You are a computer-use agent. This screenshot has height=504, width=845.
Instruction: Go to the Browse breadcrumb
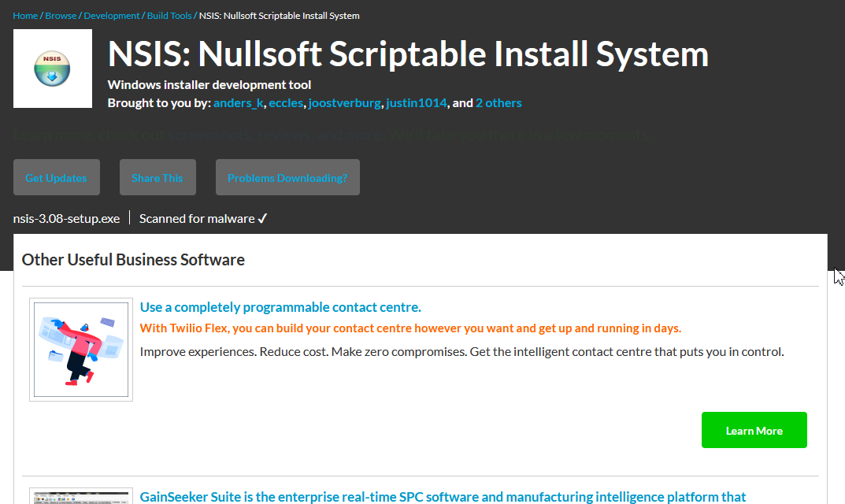61,16
